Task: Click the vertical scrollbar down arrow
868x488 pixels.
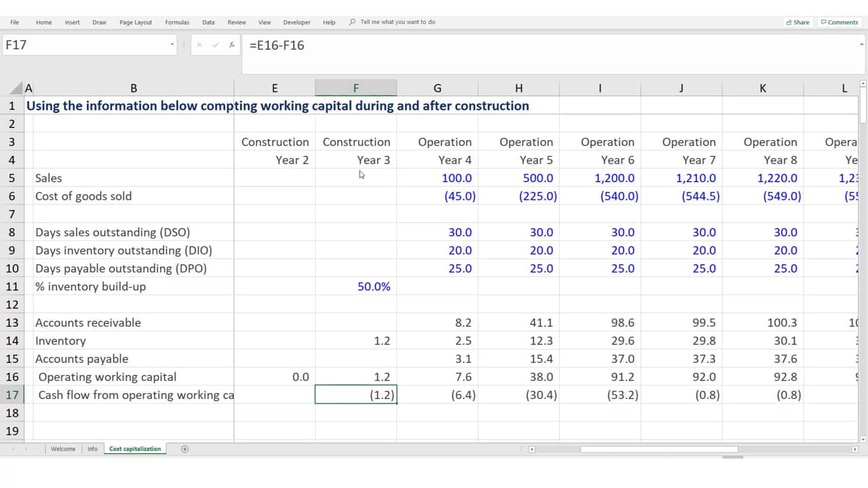Action: click(x=861, y=438)
